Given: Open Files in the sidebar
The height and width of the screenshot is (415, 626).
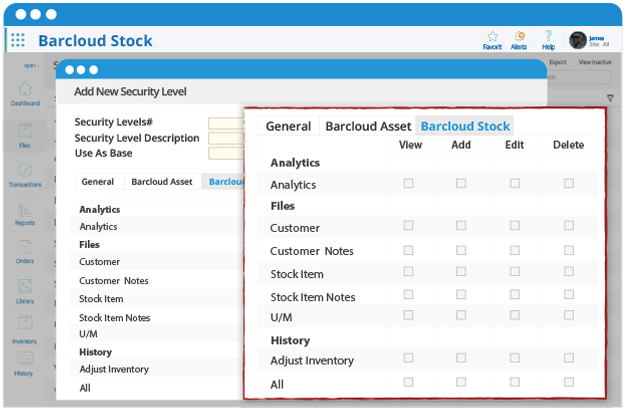Looking at the screenshot, I should point(25,136).
